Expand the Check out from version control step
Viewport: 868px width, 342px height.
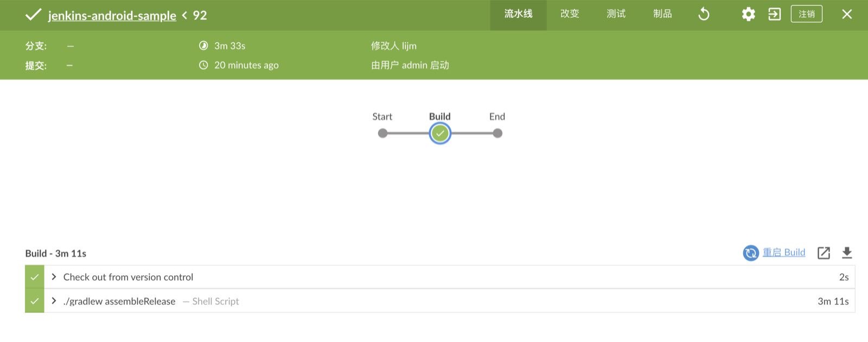54,277
